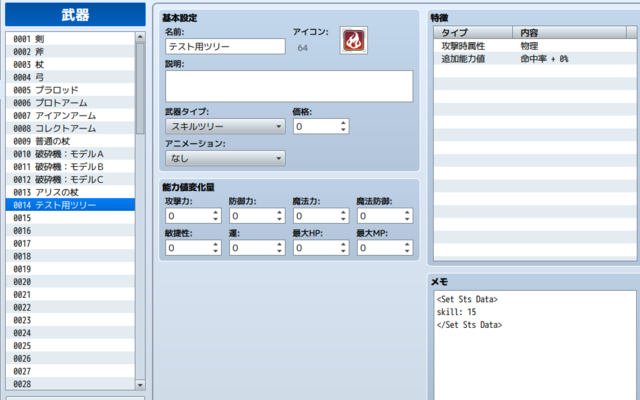Select weapon 0010 破砕機:モデルA
This screenshot has width=640, height=400.
[70, 154]
